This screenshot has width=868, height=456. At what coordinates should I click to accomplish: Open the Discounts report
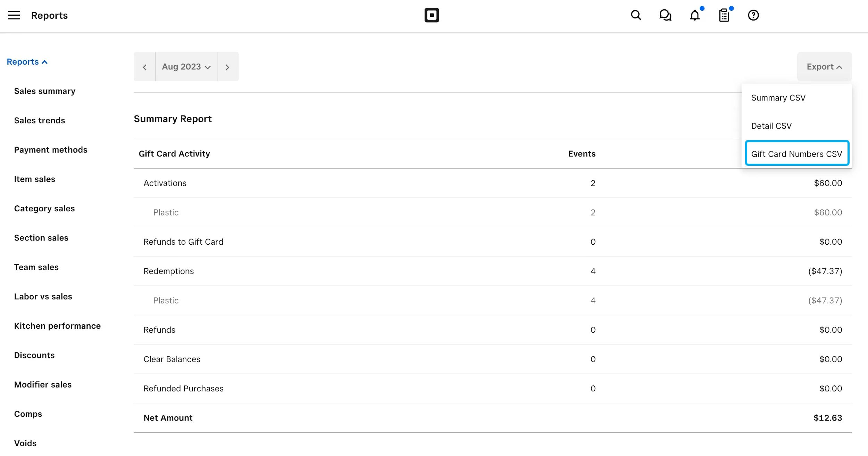pos(34,355)
